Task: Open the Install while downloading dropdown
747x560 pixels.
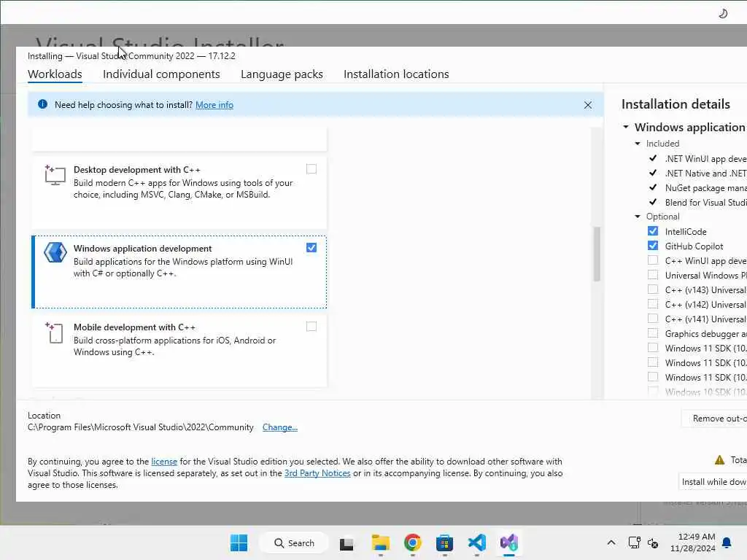Action: [x=712, y=482]
